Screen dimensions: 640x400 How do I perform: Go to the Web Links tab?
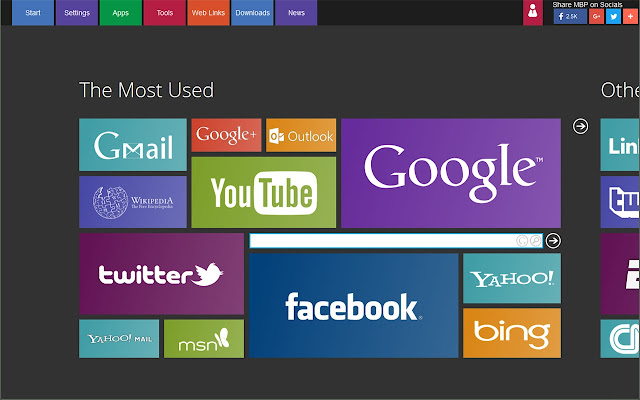coord(208,13)
